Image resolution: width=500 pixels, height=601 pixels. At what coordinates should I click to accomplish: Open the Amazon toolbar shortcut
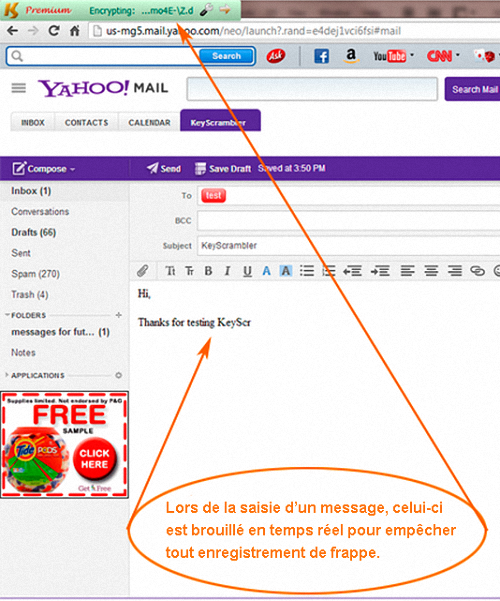pos(351,56)
